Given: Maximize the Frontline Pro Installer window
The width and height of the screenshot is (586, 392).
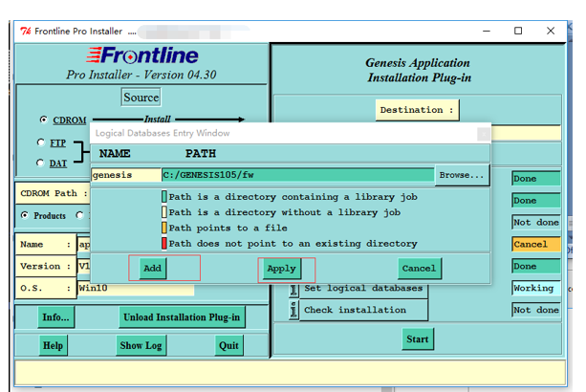Looking at the screenshot, I should point(518,31).
